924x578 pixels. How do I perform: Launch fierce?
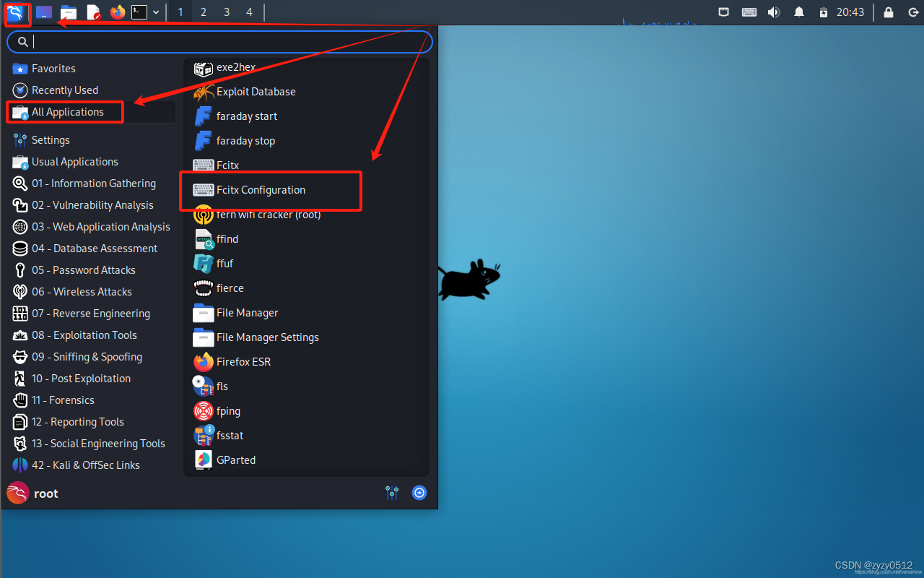pyautogui.click(x=307, y=288)
